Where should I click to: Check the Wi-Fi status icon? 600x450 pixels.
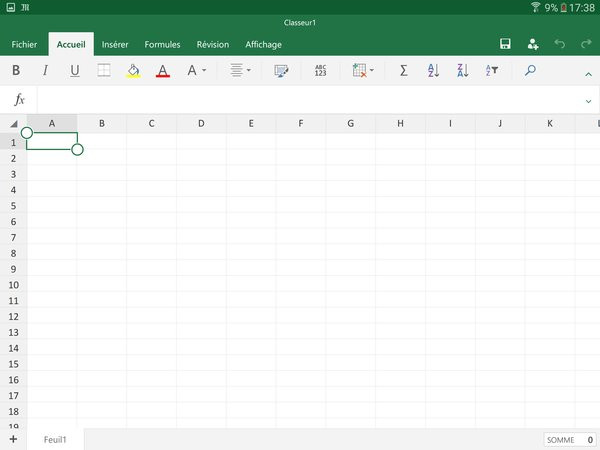pos(535,7)
